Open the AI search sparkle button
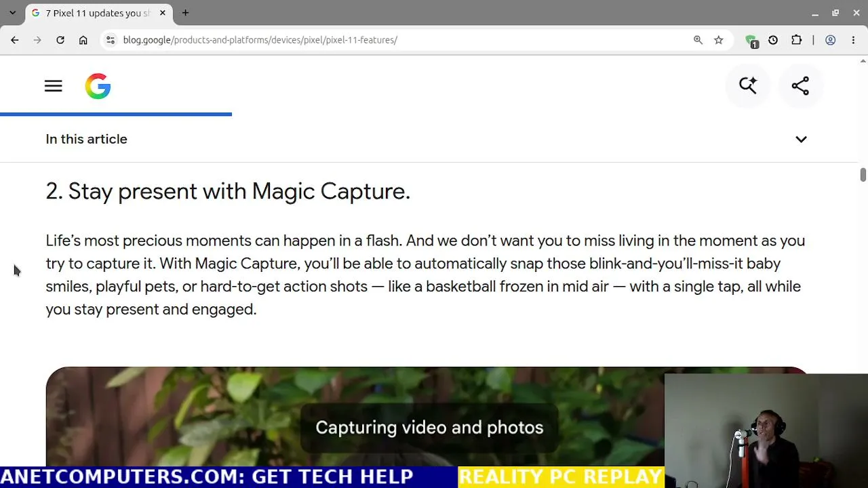The image size is (868, 488). tap(748, 85)
